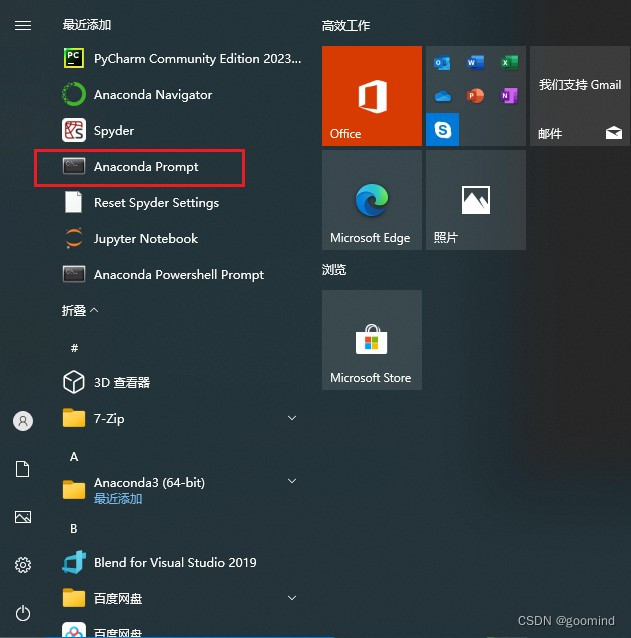Click the 浏览 tile group header
This screenshot has width=631, height=638.
point(334,269)
